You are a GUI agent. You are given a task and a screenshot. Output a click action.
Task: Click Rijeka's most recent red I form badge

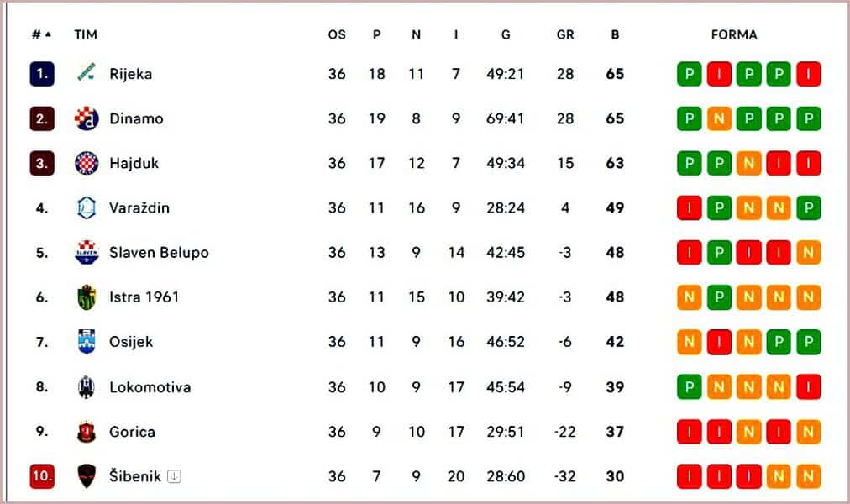tap(808, 74)
